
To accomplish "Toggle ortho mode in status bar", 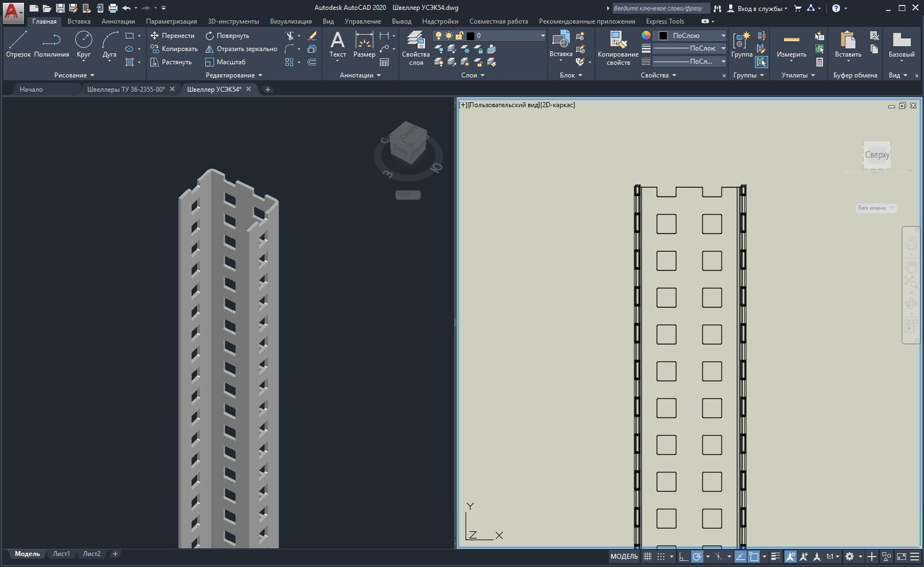I will [683, 557].
